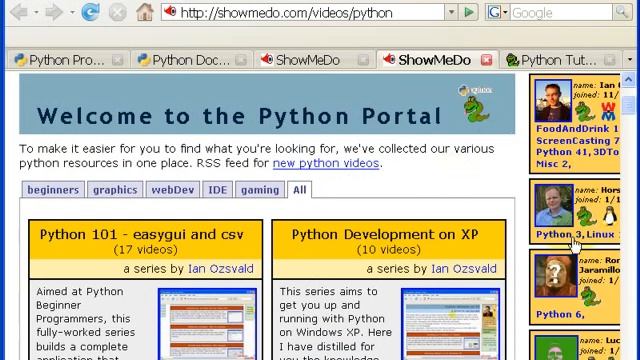Click the snake badge in Ian's card
This screenshot has width=640, height=360.
coord(585,111)
